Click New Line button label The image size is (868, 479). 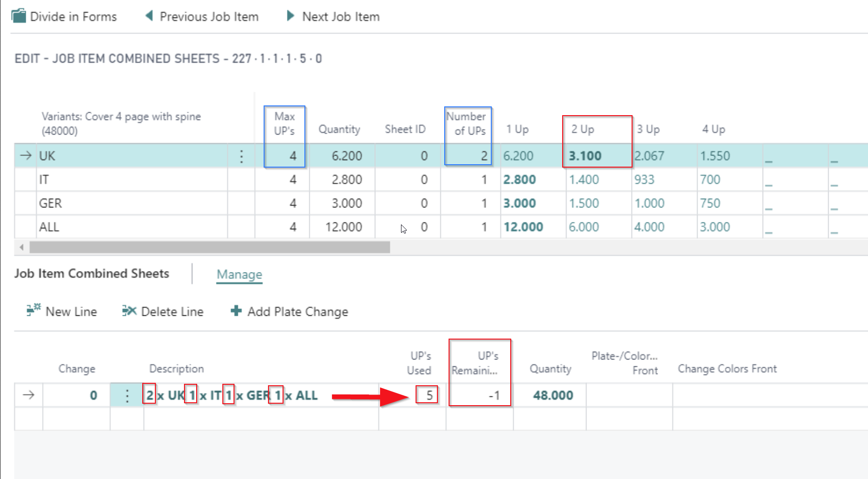tap(71, 311)
